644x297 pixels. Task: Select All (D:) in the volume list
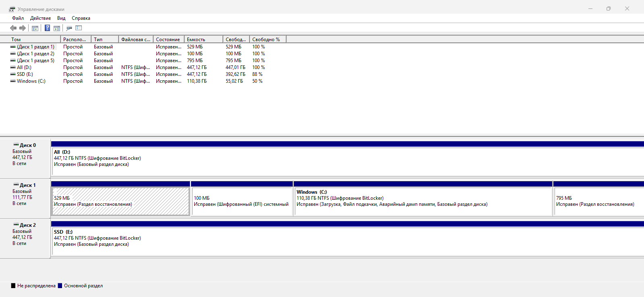point(24,67)
